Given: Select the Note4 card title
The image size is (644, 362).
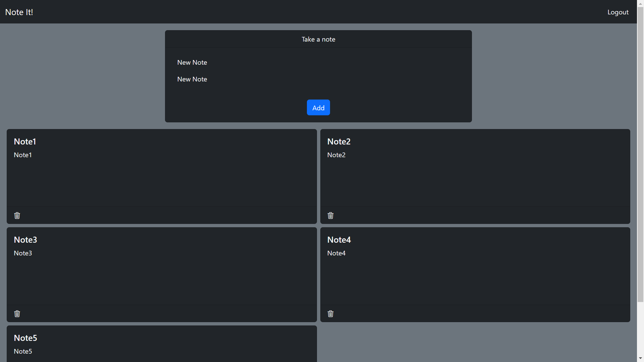Looking at the screenshot, I should point(339,240).
